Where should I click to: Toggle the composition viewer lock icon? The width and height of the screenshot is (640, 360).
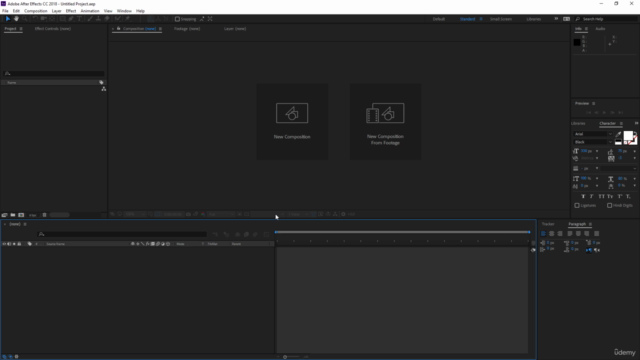[x=118, y=29]
